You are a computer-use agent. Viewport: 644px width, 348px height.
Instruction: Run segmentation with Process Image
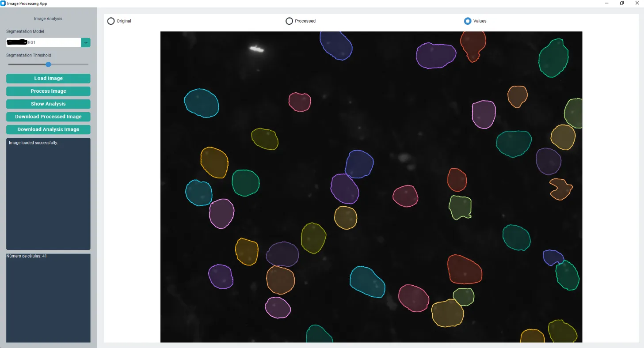point(48,91)
